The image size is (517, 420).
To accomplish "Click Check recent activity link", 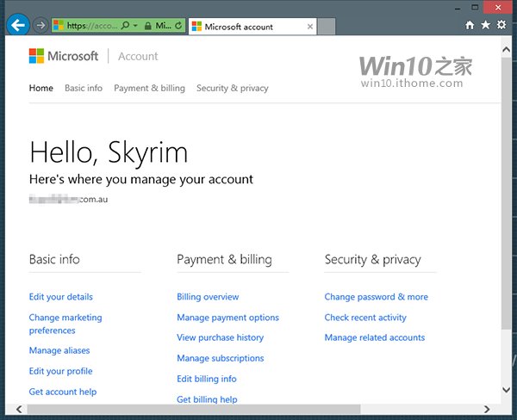I will (x=365, y=318).
